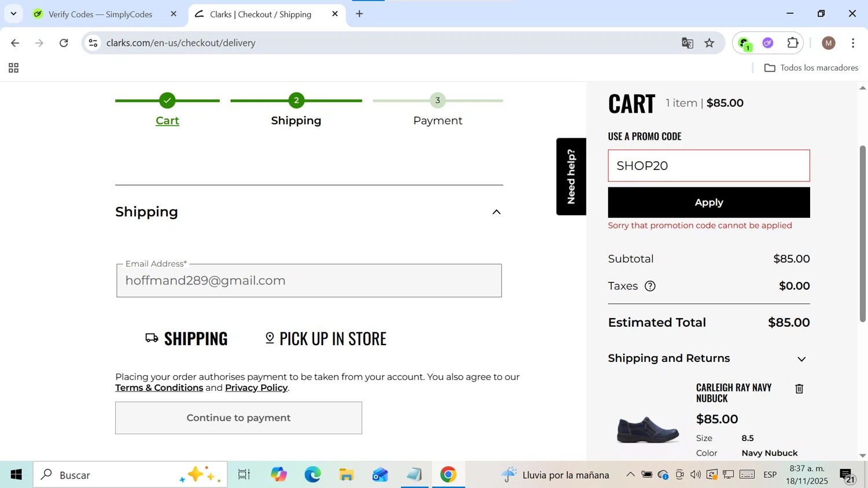Click the Chrome icon in taskbar
The image size is (868, 488).
point(448,475)
